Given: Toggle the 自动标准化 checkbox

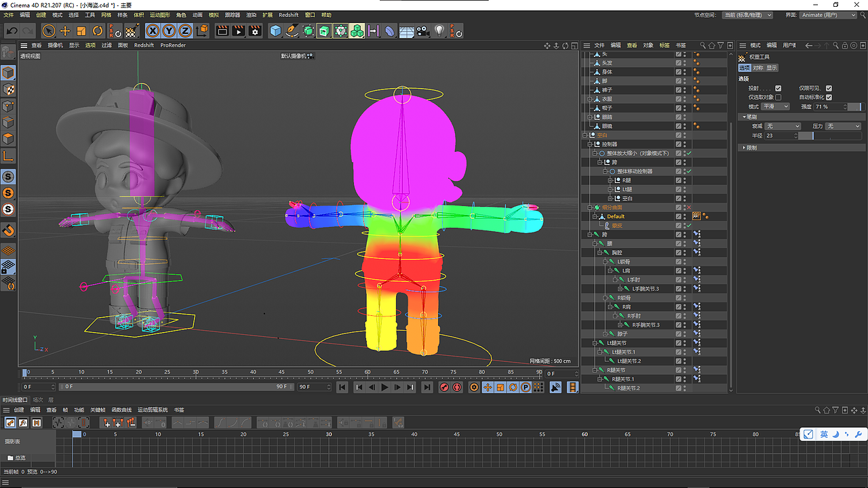Looking at the screenshot, I should click(x=829, y=98).
